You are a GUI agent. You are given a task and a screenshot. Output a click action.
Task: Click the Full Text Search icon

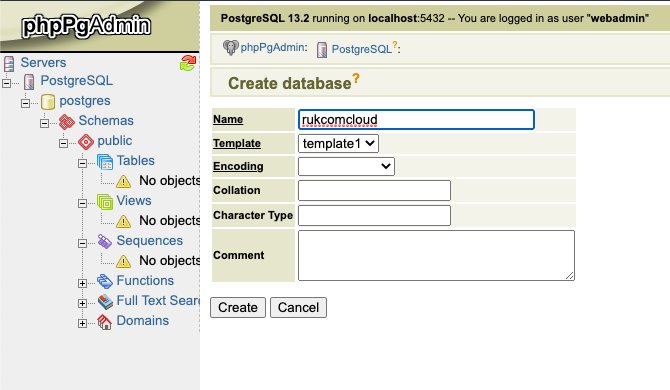[x=105, y=302]
